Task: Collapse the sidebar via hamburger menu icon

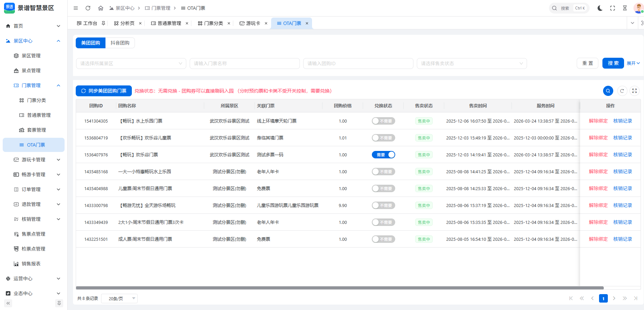Action: 76,8
